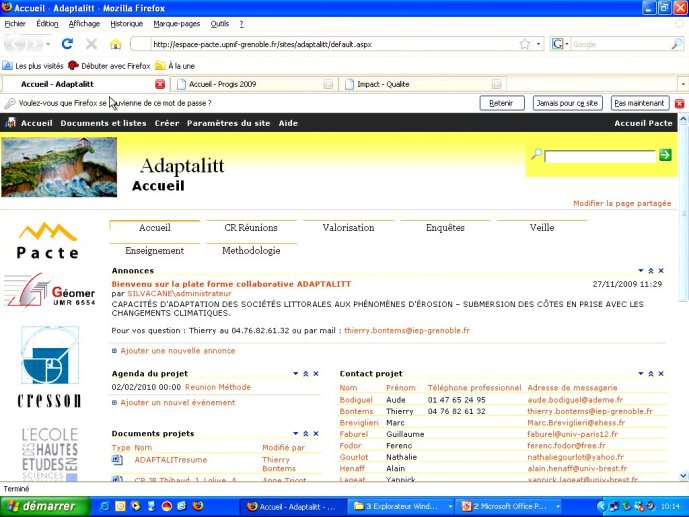Click in the site search input field
Screen dimensions: 689x517
[600, 156]
